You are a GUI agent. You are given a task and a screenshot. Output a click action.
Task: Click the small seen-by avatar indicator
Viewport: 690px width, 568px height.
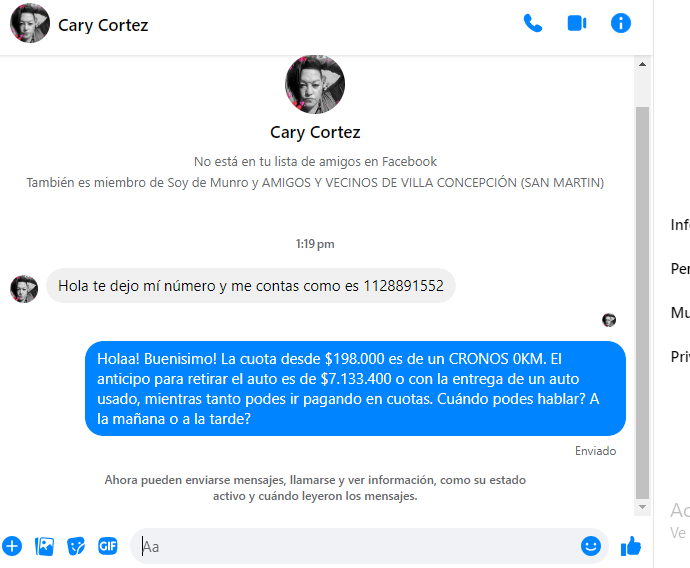(x=609, y=320)
